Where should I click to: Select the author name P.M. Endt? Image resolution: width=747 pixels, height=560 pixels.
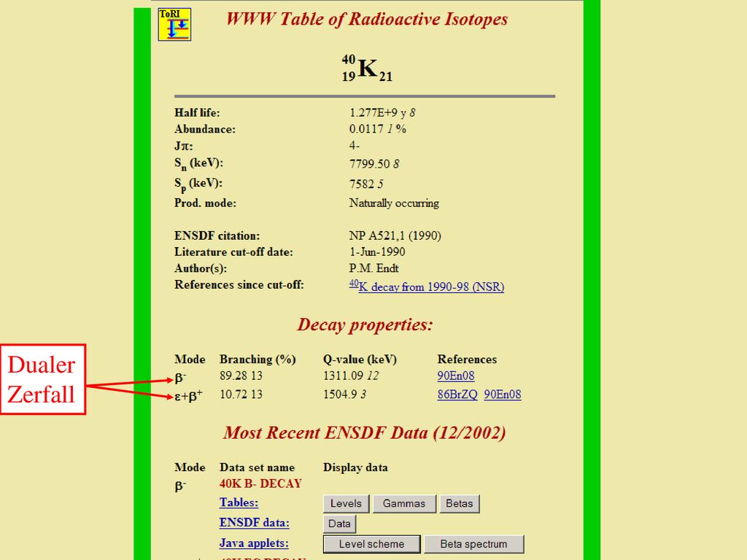tap(373, 268)
